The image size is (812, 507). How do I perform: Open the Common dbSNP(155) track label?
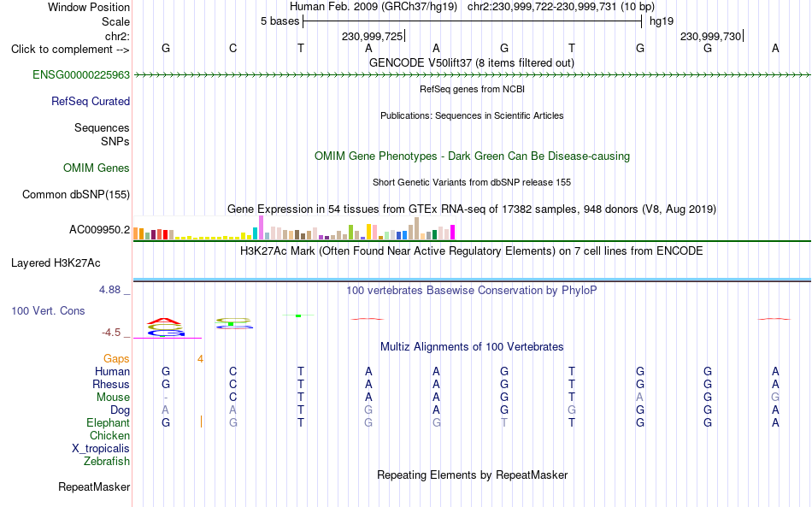click(x=76, y=194)
